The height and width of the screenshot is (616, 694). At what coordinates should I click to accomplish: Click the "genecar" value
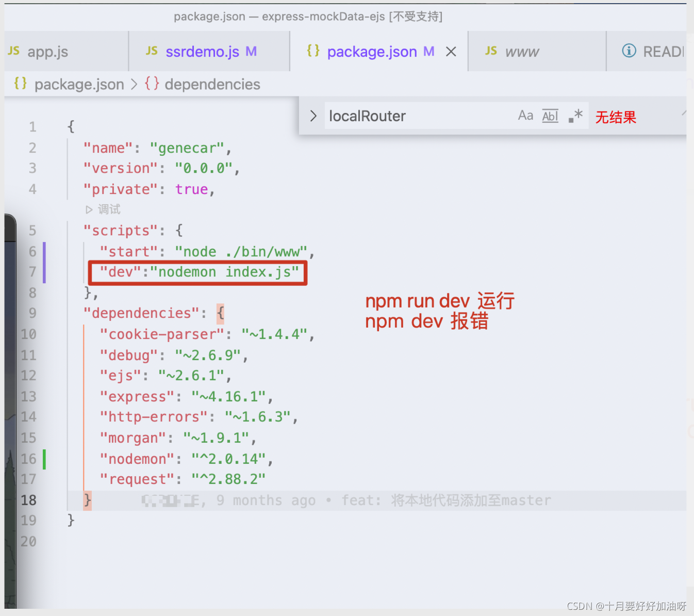187,149
